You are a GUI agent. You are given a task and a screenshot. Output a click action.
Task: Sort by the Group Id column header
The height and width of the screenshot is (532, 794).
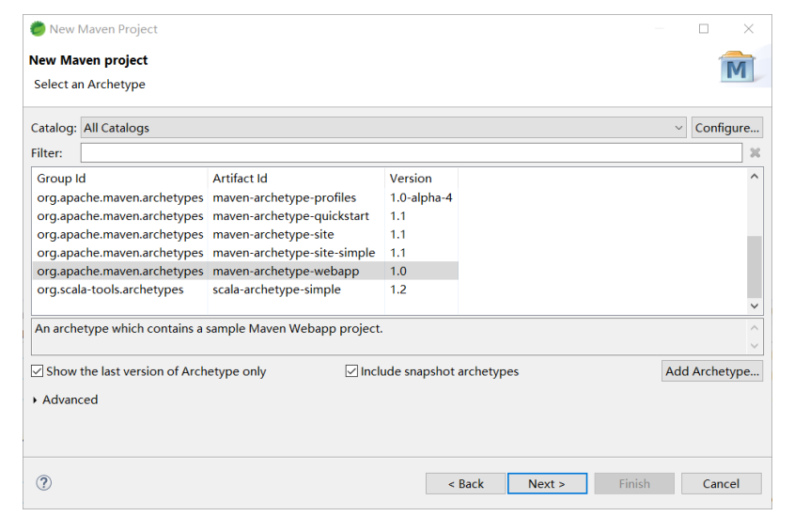pyautogui.click(x=120, y=179)
